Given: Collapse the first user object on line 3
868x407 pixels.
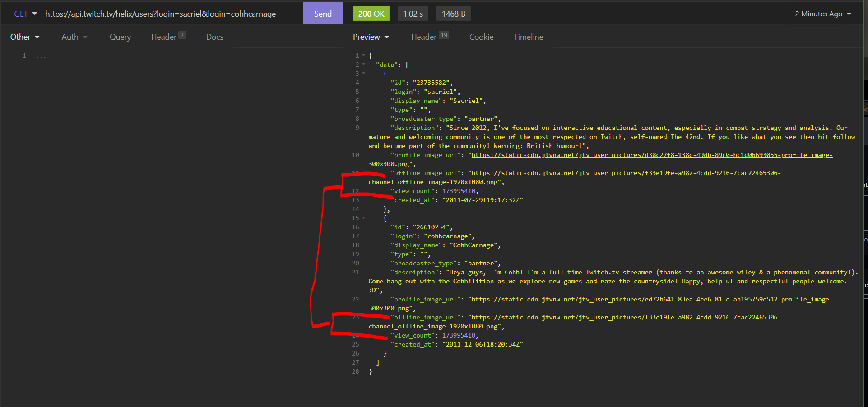Looking at the screenshot, I should click(363, 74).
